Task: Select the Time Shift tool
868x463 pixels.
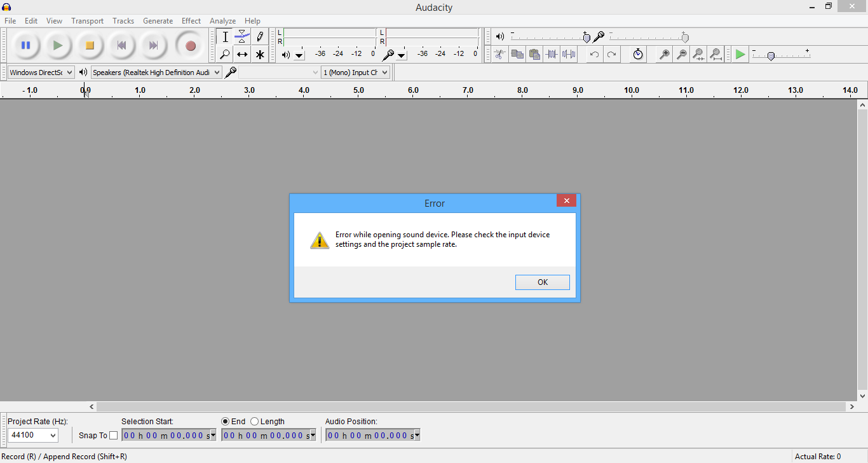Action: click(242, 54)
